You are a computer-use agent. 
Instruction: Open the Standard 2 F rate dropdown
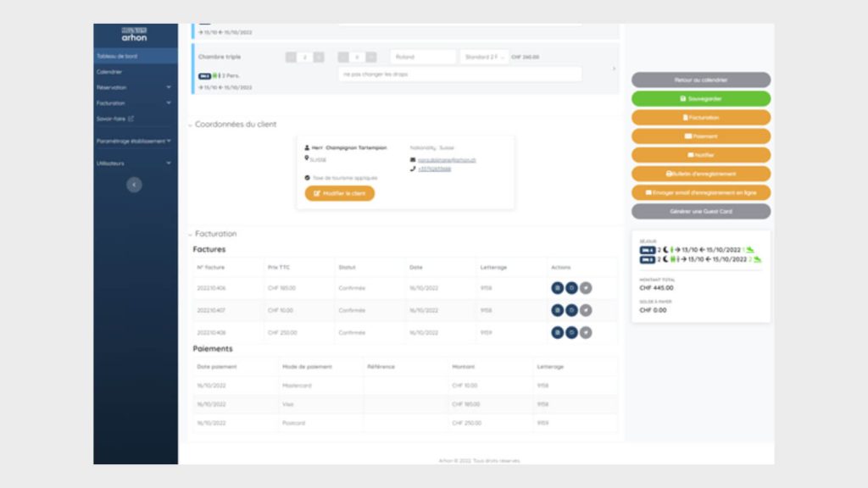pos(484,57)
